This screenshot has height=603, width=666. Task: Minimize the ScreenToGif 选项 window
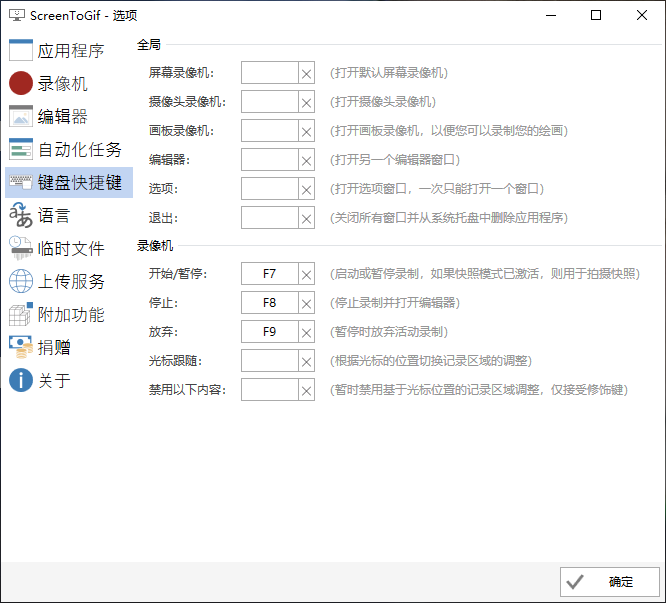551,15
